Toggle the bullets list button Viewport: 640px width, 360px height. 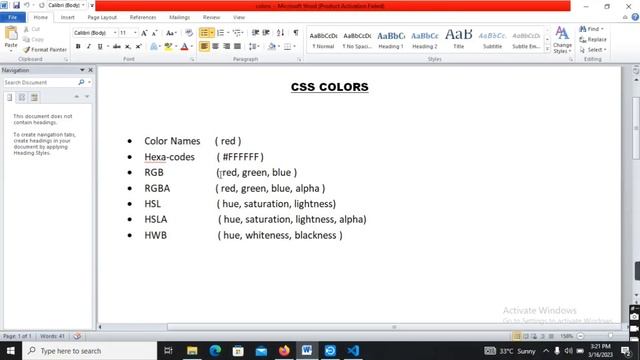[204, 33]
